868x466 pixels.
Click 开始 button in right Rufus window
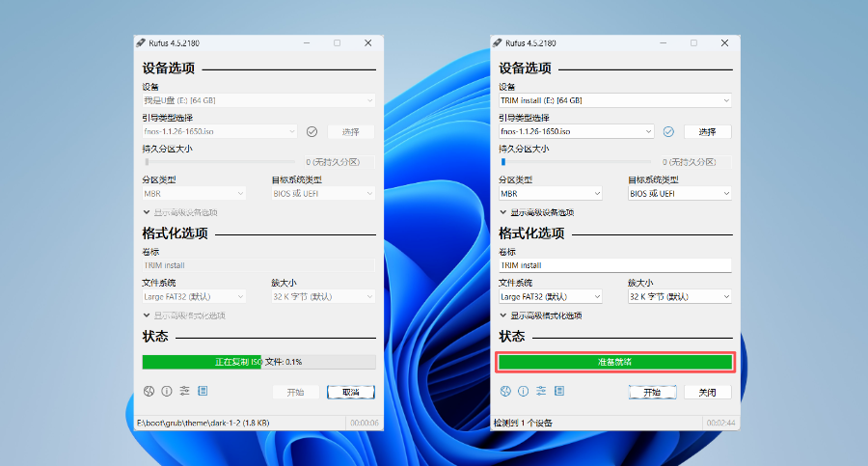point(652,393)
